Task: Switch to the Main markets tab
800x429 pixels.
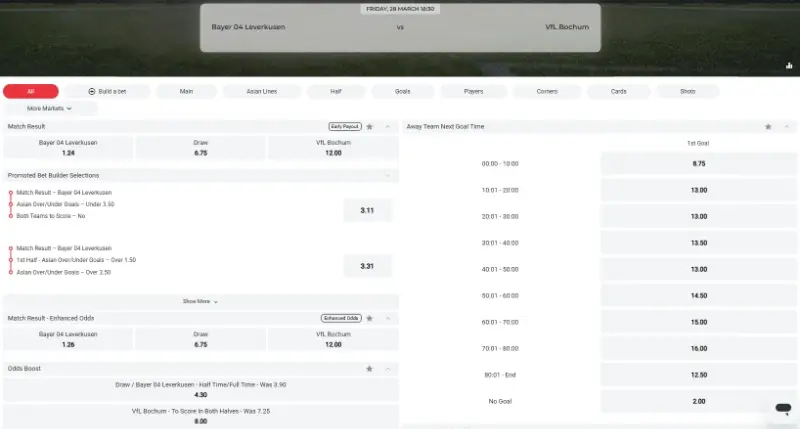Action: click(186, 91)
